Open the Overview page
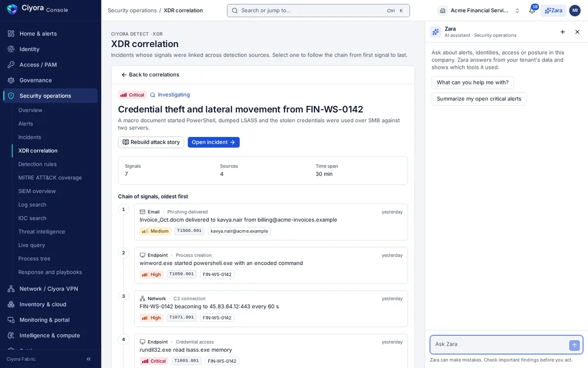588x368 pixels. click(30, 110)
